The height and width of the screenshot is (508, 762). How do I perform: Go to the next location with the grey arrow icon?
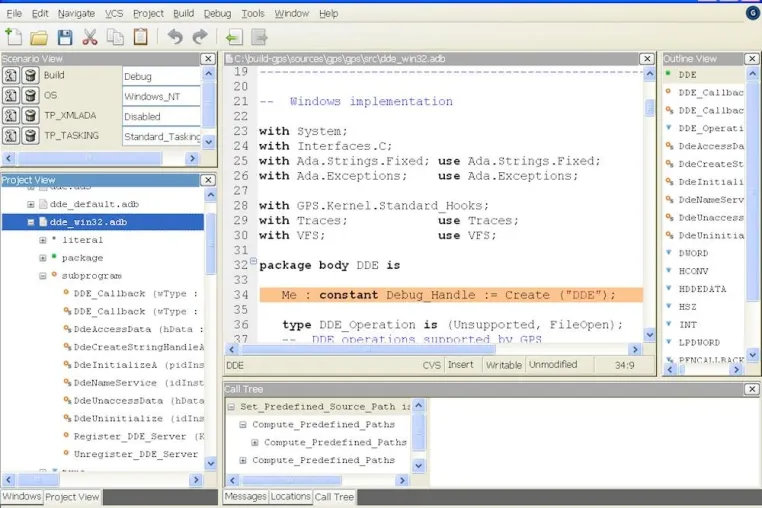pos(259,37)
